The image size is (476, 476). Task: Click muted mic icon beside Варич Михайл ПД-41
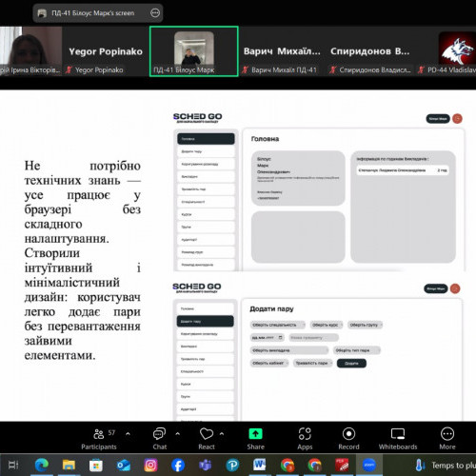click(245, 69)
